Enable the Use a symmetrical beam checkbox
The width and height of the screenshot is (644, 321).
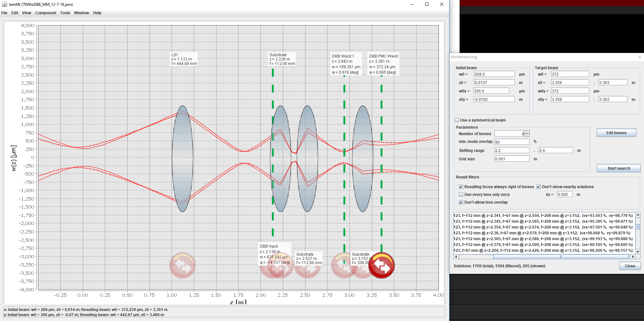(457, 120)
